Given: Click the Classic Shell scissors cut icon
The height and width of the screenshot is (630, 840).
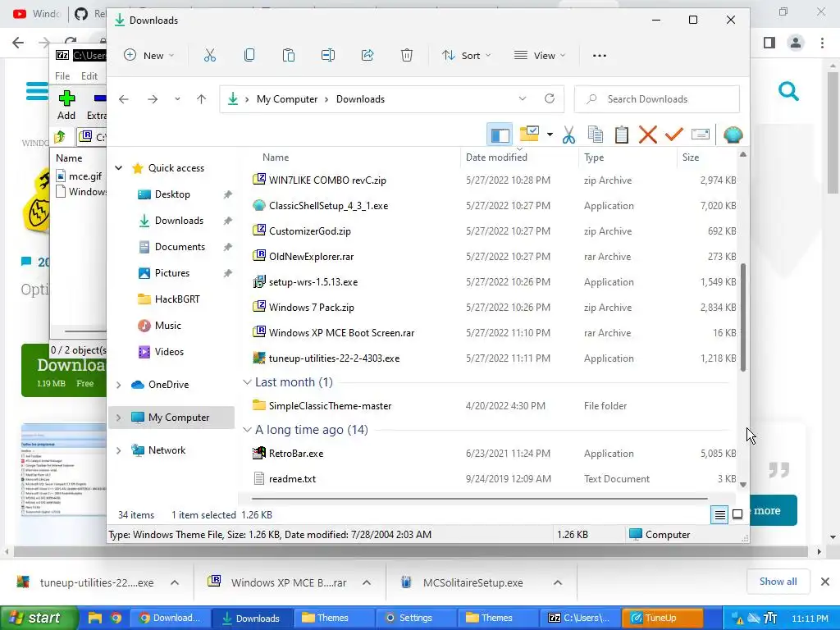Looking at the screenshot, I should coord(569,135).
